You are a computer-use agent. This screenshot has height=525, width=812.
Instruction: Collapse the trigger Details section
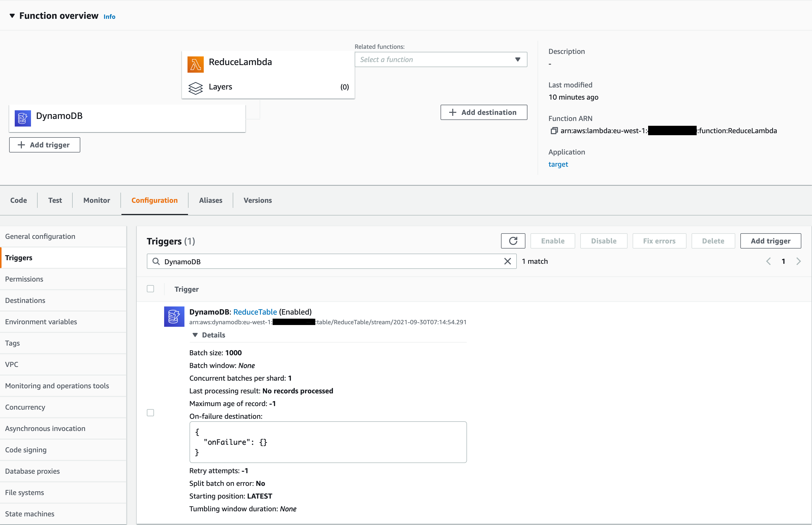[195, 335]
